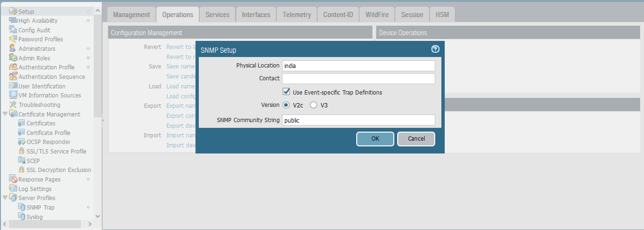This screenshot has width=644, height=230.
Task: Select the V2c version radio button
Action: (x=286, y=105)
